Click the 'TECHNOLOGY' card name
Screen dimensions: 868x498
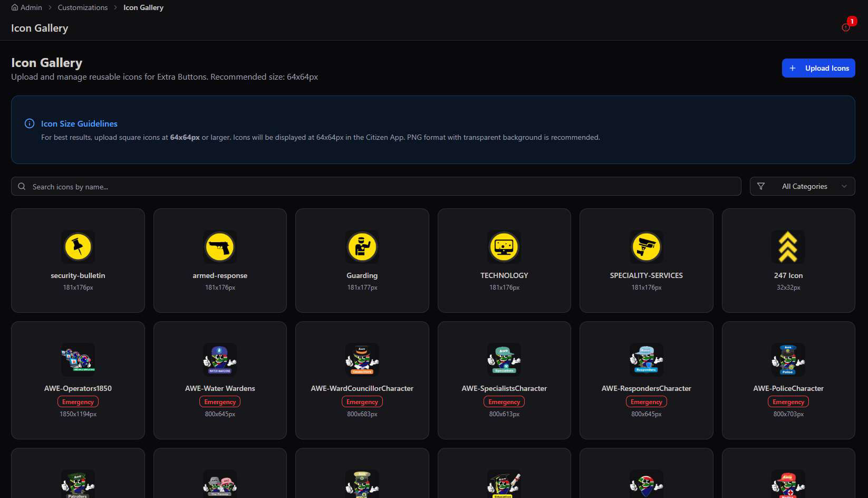click(x=504, y=275)
